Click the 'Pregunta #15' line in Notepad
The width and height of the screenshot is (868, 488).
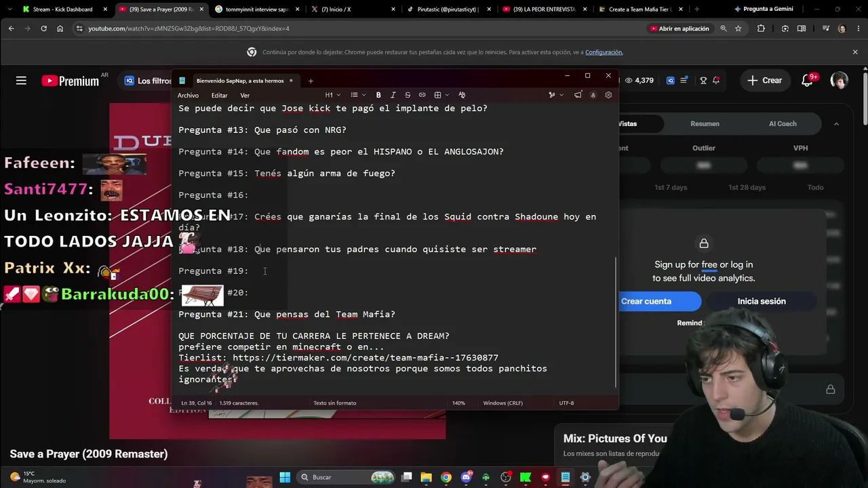(287, 174)
